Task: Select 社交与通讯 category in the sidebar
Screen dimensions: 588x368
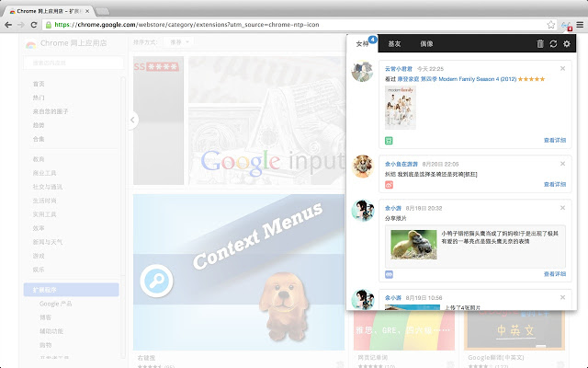Action: tap(47, 187)
